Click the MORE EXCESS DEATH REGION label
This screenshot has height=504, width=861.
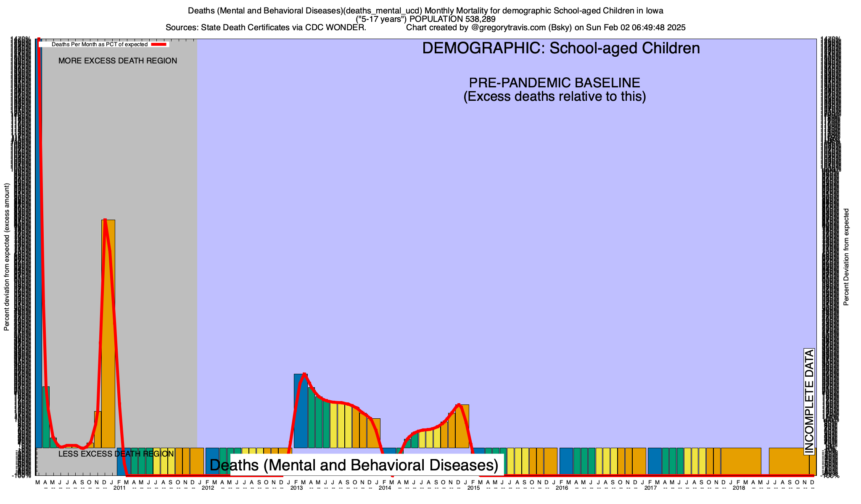coord(118,61)
